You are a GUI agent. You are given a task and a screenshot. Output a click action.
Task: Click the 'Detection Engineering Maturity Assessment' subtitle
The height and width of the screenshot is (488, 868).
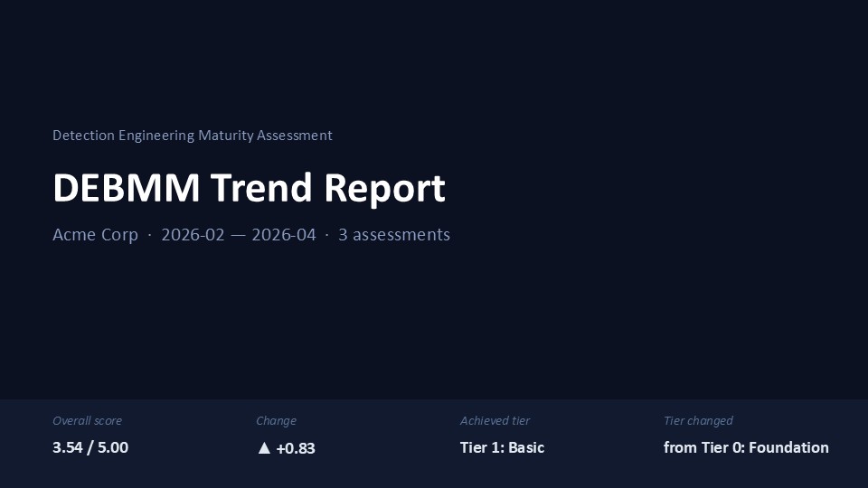tap(192, 136)
